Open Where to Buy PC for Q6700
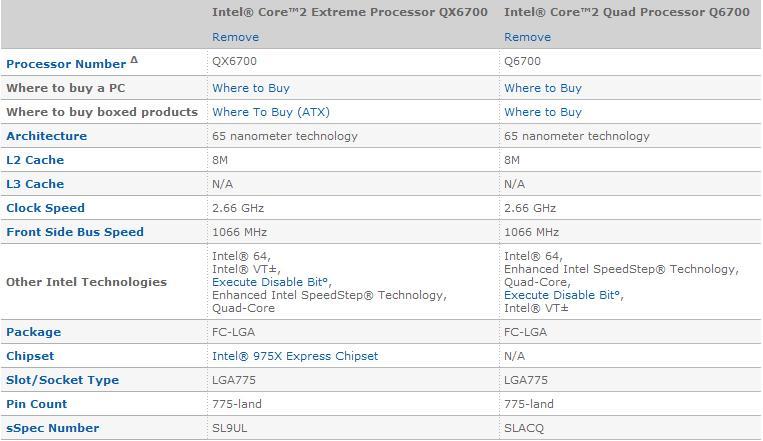This screenshot has height=441, width=763. [543, 88]
